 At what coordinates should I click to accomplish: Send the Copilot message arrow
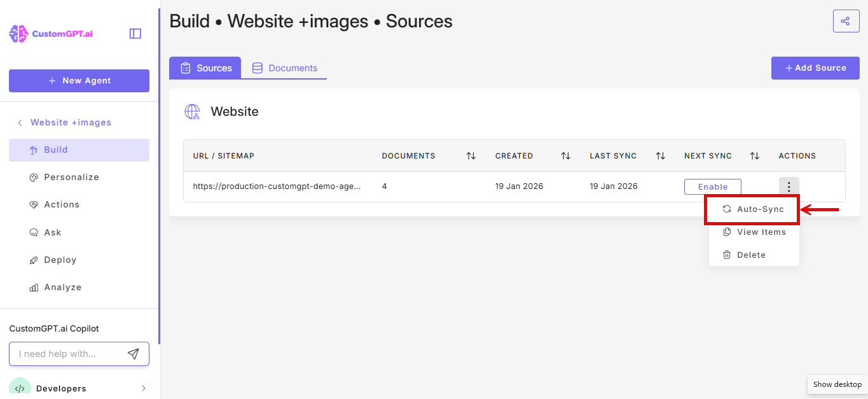click(133, 354)
